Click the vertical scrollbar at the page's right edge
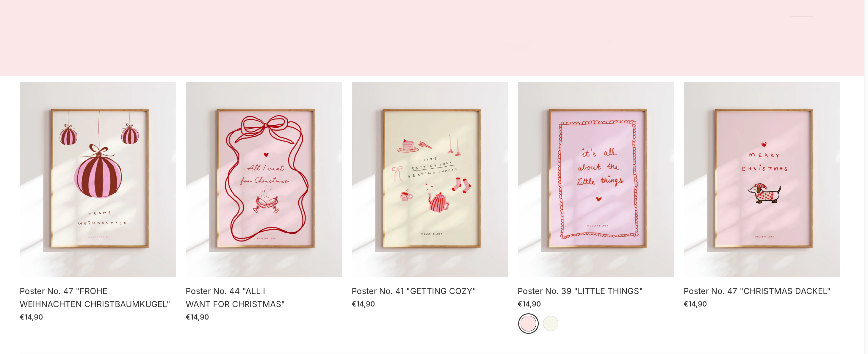Image resolution: width=868 pixels, height=354 pixels. 866,177
